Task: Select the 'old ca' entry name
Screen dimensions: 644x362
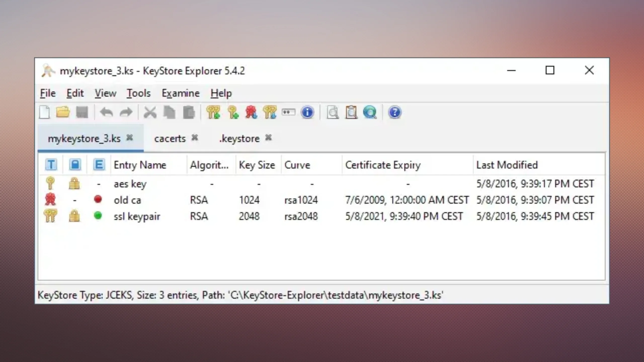Action: point(127,200)
